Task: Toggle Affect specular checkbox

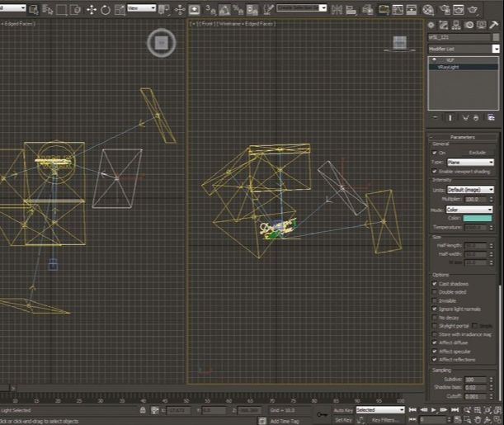Action: (x=435, y=351)
